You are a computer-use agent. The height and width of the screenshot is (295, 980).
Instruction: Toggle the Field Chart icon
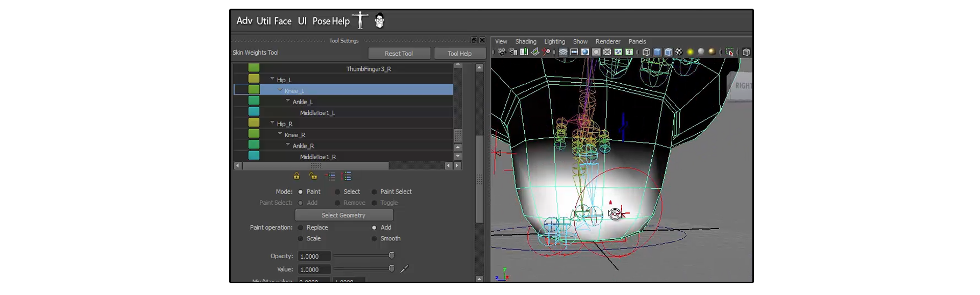(x=607, y=52)
